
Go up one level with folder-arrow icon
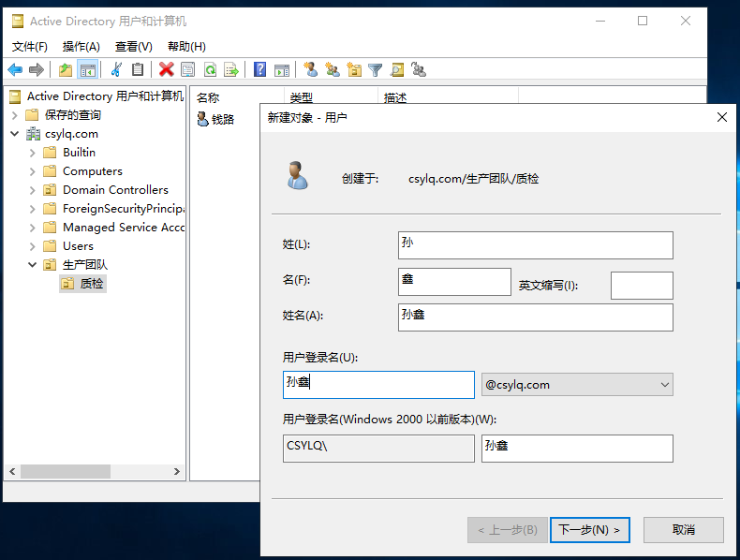[x=66, y=70]
